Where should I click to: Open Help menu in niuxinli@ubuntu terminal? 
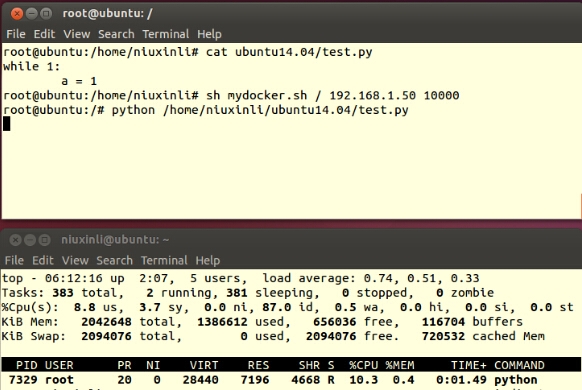point(208,260)
